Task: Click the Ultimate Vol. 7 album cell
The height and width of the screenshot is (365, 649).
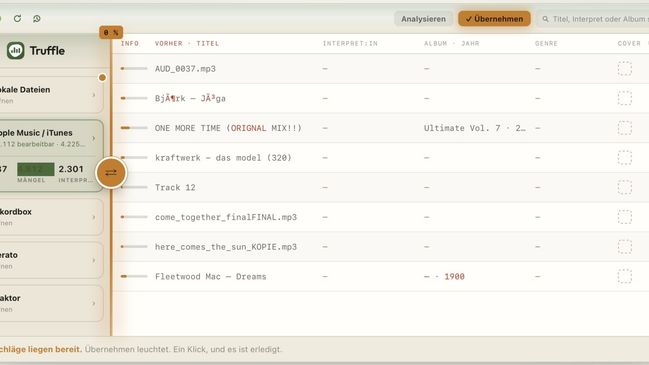Action: pos(475,128)
